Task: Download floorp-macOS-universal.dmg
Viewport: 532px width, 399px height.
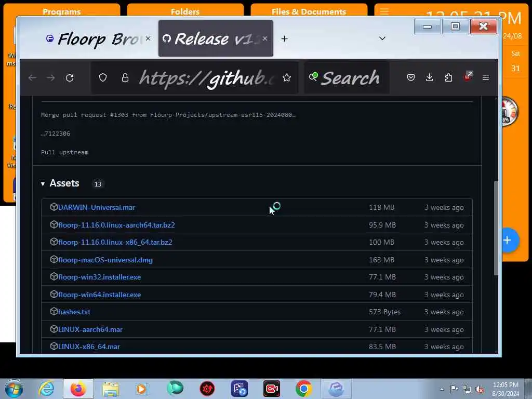Action: click(x=105, y=260)
